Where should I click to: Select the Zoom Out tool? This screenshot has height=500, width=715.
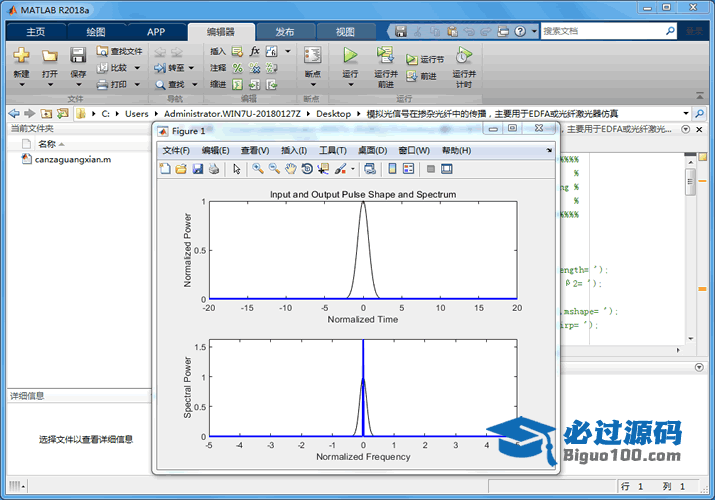tap(274, 169)
